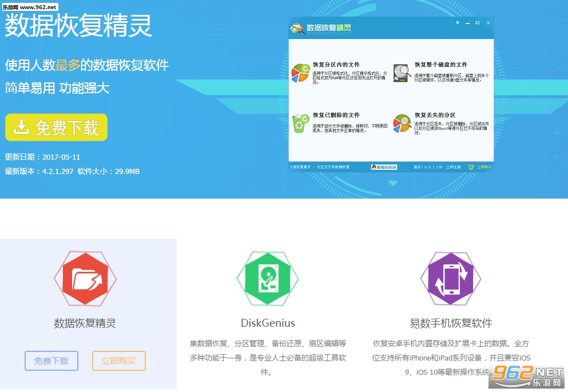Image resolution: width=568 pixels, height=392 pixels.
Task: Click the shopping cart icon in status bar
Action: (x=471, y=167)
